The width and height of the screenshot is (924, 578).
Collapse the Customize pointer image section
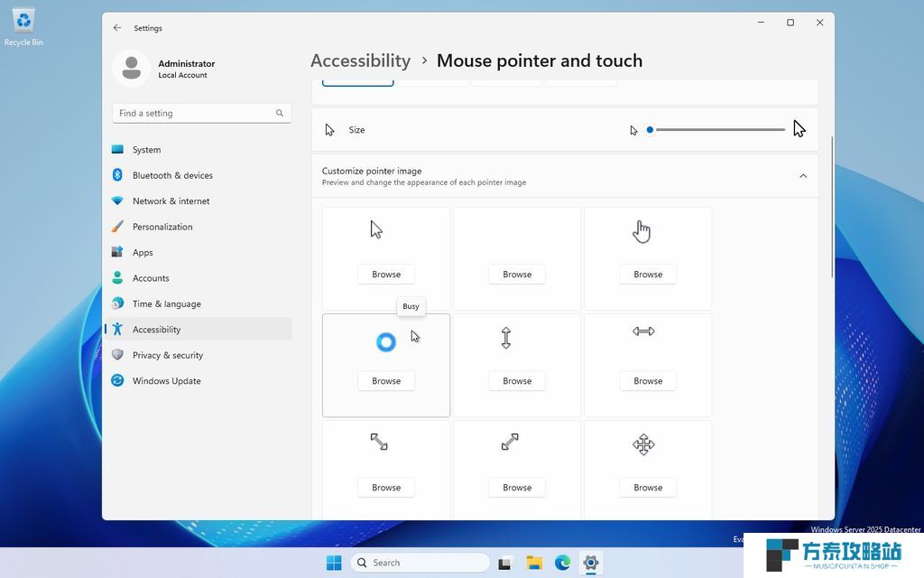(803, 176)
